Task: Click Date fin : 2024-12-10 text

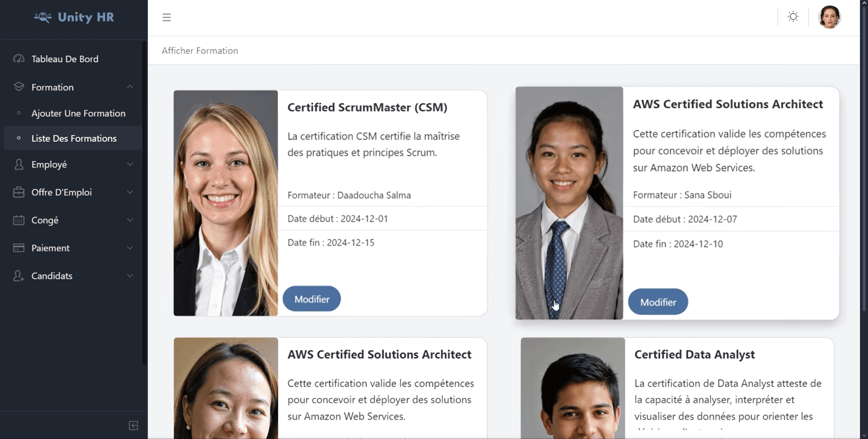Action: (x=678, y=244)
